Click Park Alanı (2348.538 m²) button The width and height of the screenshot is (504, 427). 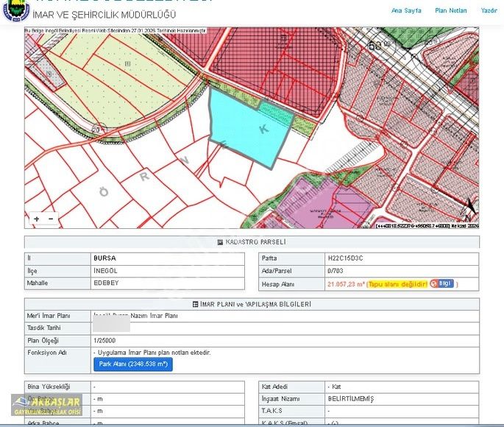(x=133, y=364)
